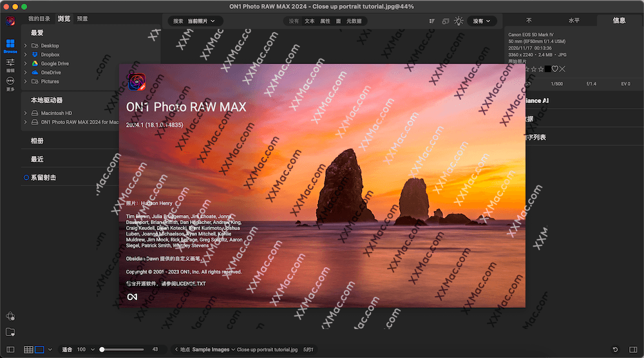Select the 面 filter option

(339, 21)
